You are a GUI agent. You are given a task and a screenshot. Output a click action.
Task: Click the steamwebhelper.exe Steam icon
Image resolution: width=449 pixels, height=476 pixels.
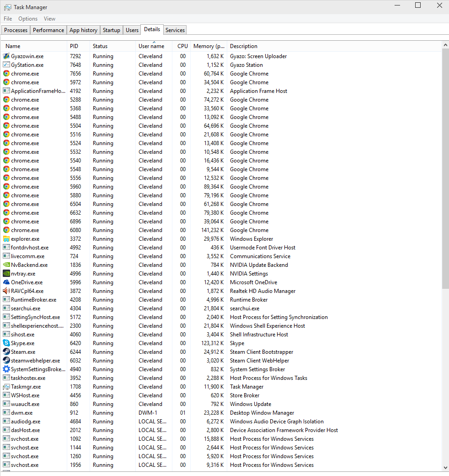[x=6, y=360]
